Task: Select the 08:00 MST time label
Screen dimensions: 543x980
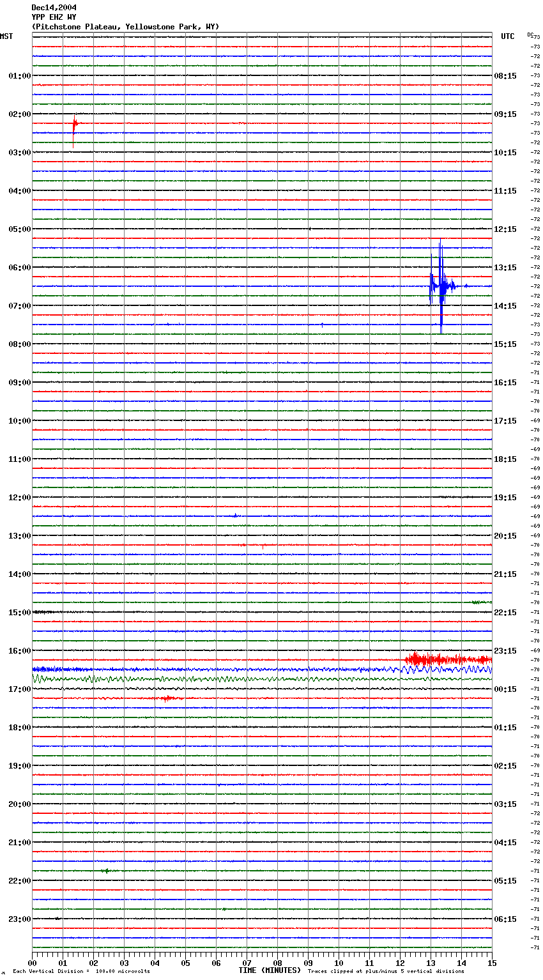Action: tap(19, 344)
